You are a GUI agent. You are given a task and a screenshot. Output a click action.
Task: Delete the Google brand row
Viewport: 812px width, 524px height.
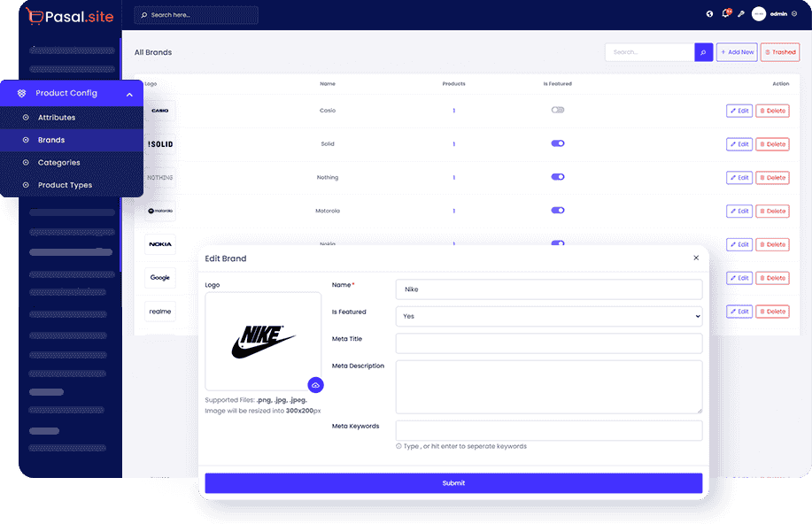coord(772,278)
